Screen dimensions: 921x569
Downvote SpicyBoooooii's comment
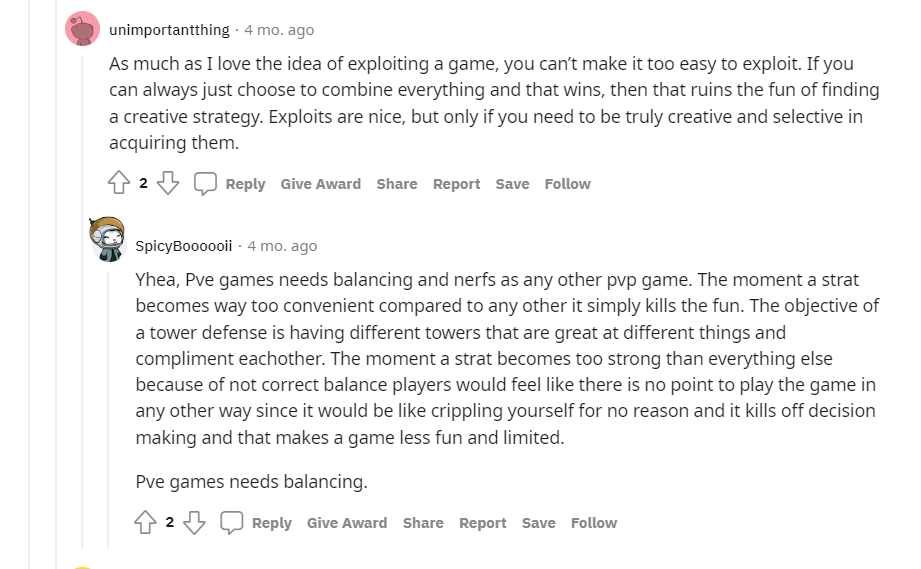194,522
